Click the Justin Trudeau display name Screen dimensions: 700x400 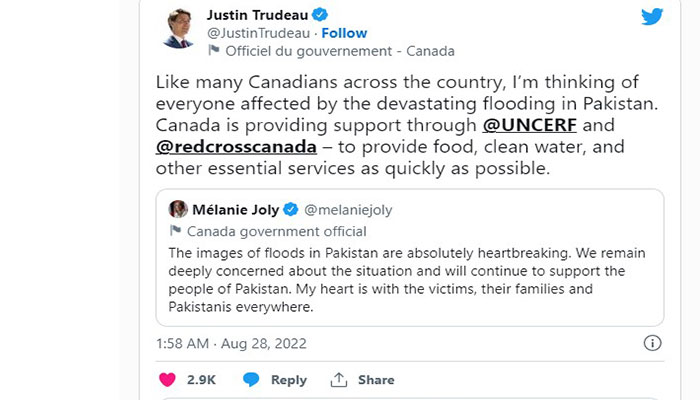click(x=258, y=15)
